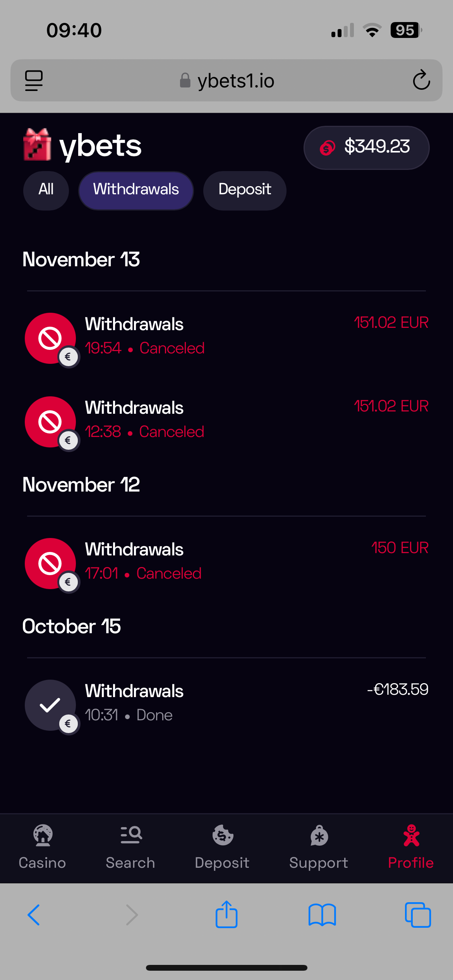
Task: Open Safari tabs overview button
Action: pos(418,915)
